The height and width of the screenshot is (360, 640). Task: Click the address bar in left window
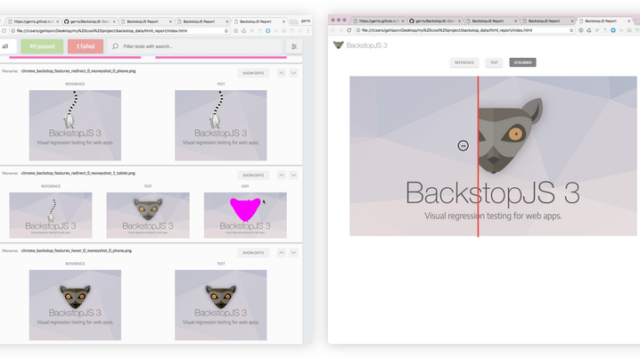[x=120, y=31]
